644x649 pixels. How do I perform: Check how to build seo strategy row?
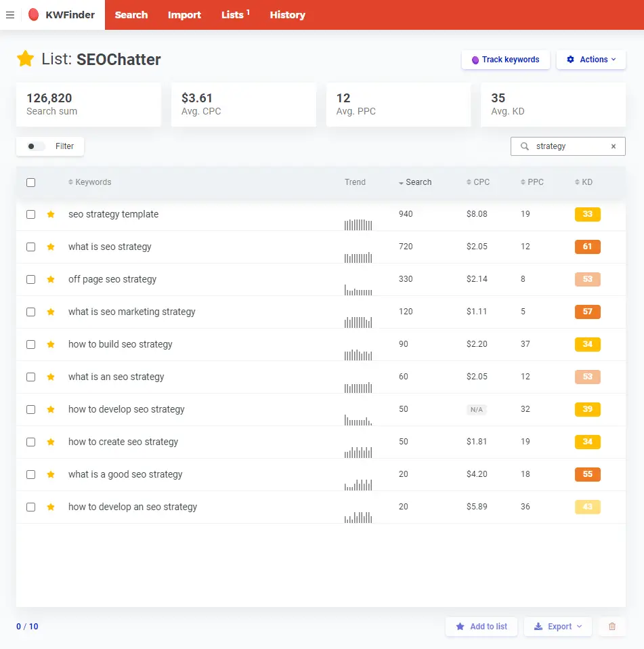[30, 344]
